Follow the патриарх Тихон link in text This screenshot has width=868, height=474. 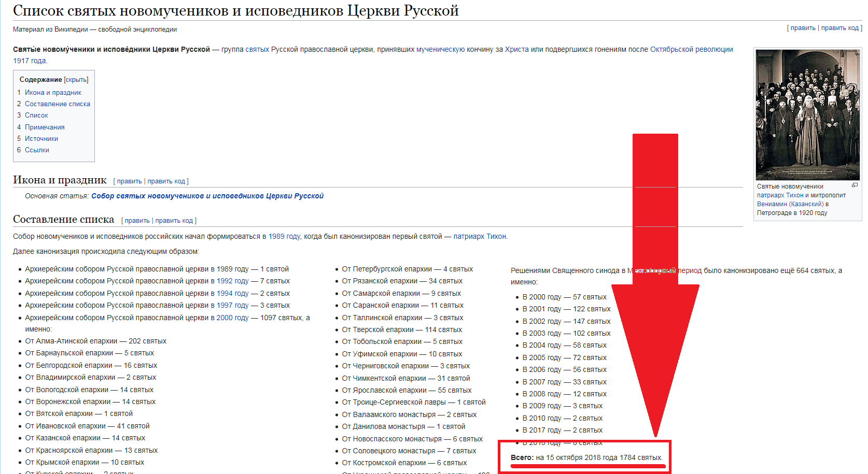click(480, 237)
